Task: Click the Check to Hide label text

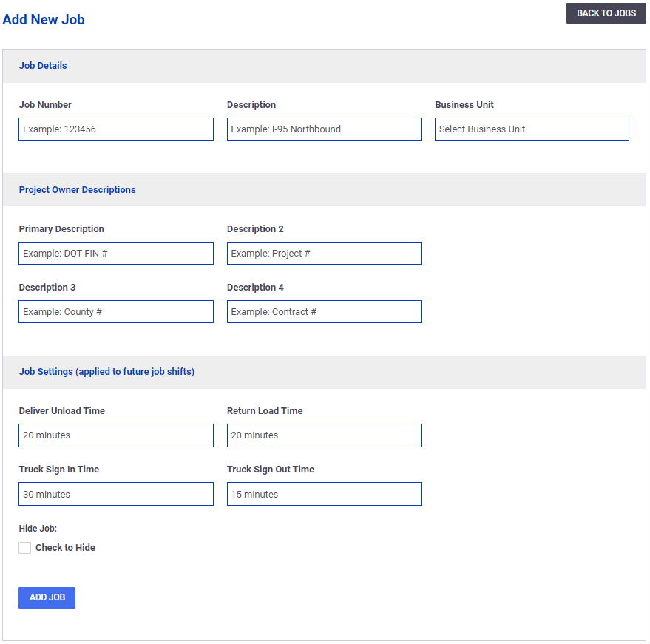Action: coord(66,547)
